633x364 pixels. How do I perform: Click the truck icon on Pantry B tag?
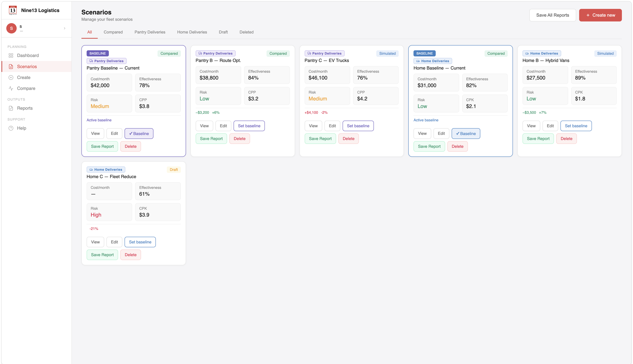(x=200, y=53)
